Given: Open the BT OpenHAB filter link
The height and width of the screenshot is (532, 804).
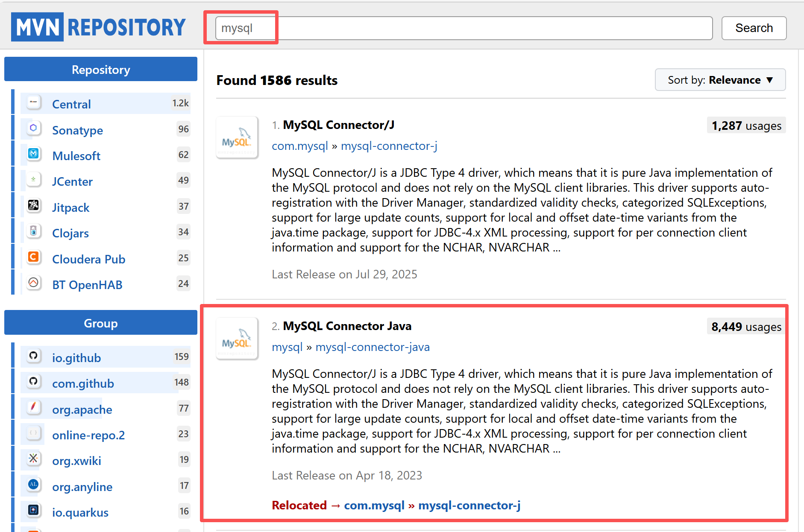Looking at the screenshot, I should (x=87, y=285).
